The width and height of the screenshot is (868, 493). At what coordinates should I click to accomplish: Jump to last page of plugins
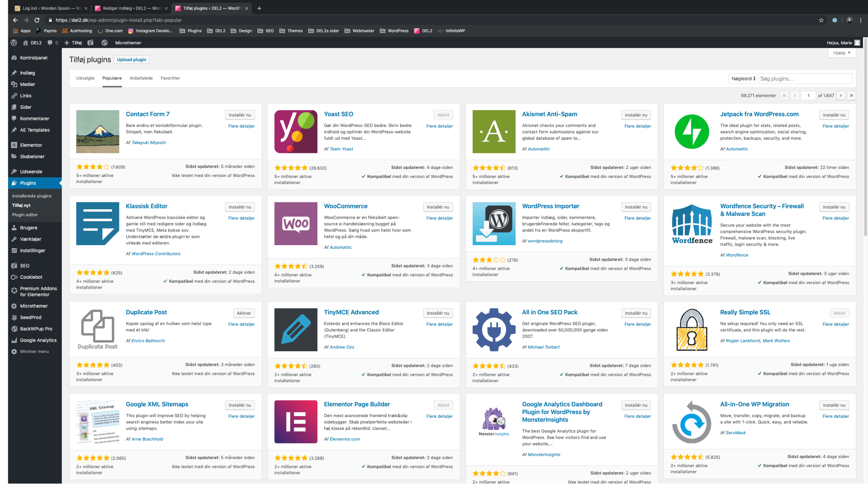[851, 96]
